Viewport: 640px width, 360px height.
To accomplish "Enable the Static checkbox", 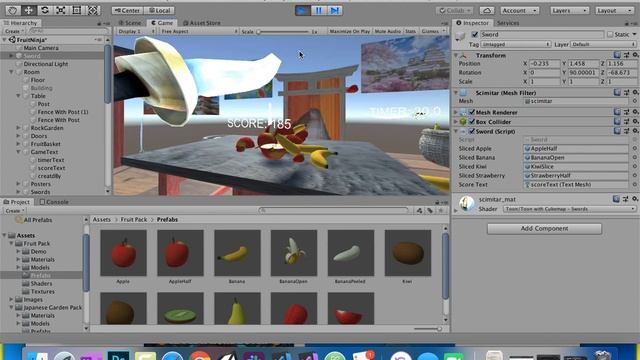I will click(x=610, y=35).
